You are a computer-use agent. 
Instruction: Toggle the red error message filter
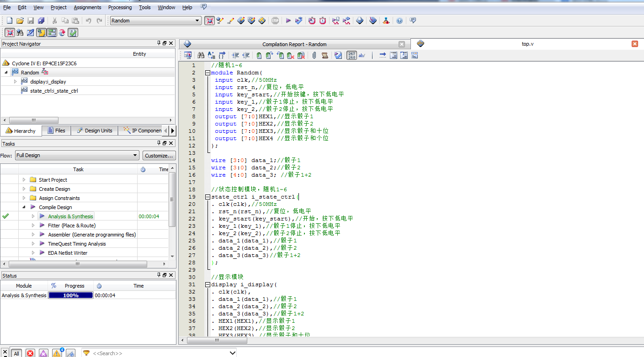coord(30,353)
